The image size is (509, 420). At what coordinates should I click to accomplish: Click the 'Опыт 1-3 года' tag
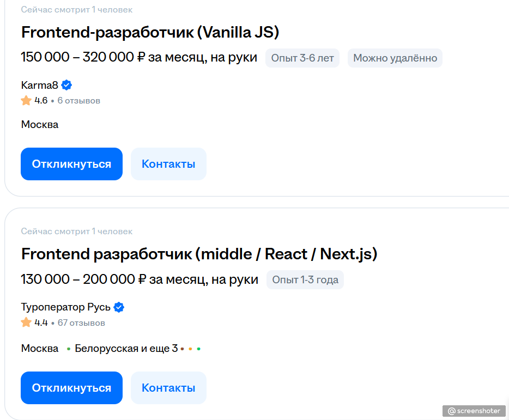point(305,280)
